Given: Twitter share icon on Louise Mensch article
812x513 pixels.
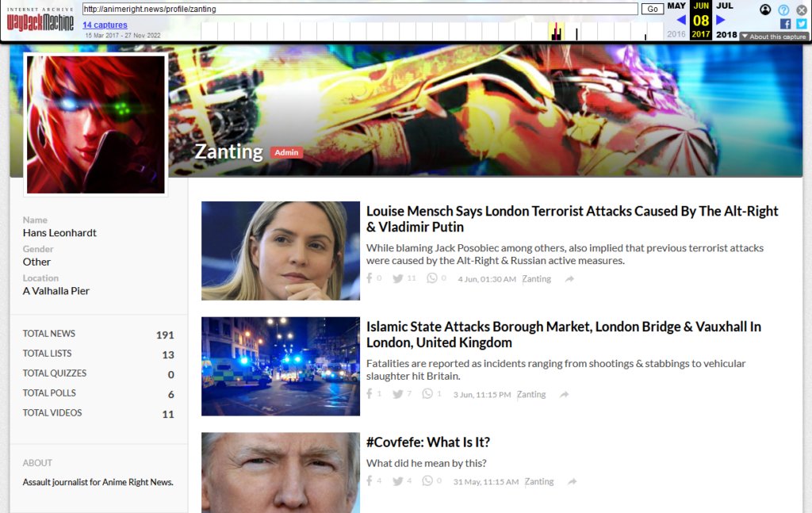Looking at the screenshot, I should [x=398, y=278].
